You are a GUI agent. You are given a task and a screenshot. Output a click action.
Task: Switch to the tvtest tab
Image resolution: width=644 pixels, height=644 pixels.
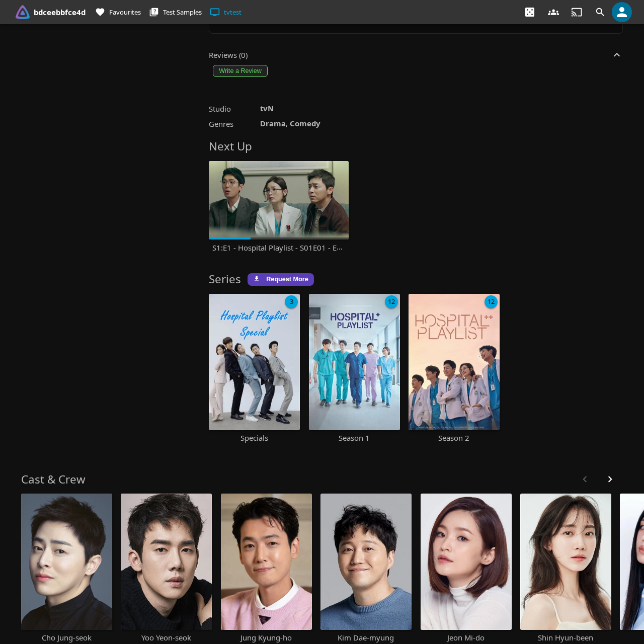click(226, 12)
